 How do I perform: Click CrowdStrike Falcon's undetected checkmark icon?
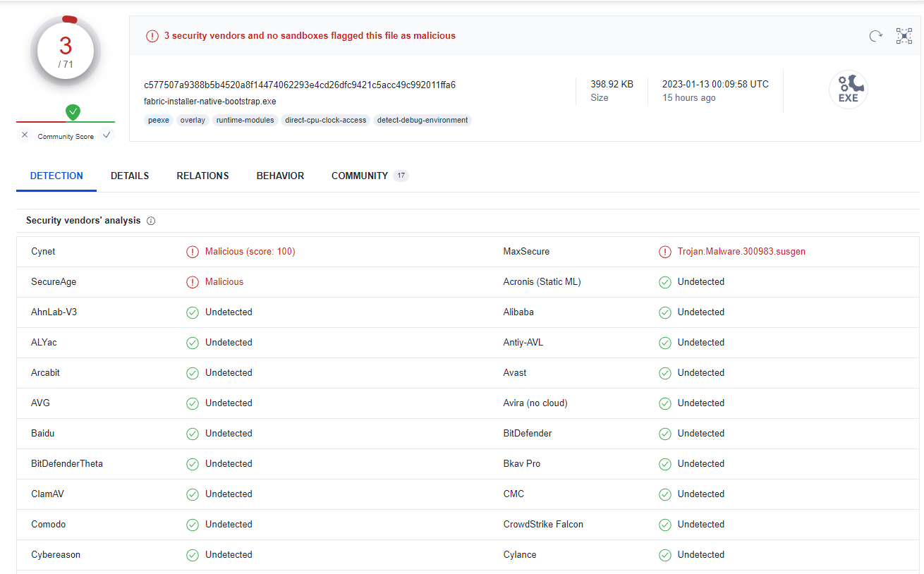[x=664, y=524]
